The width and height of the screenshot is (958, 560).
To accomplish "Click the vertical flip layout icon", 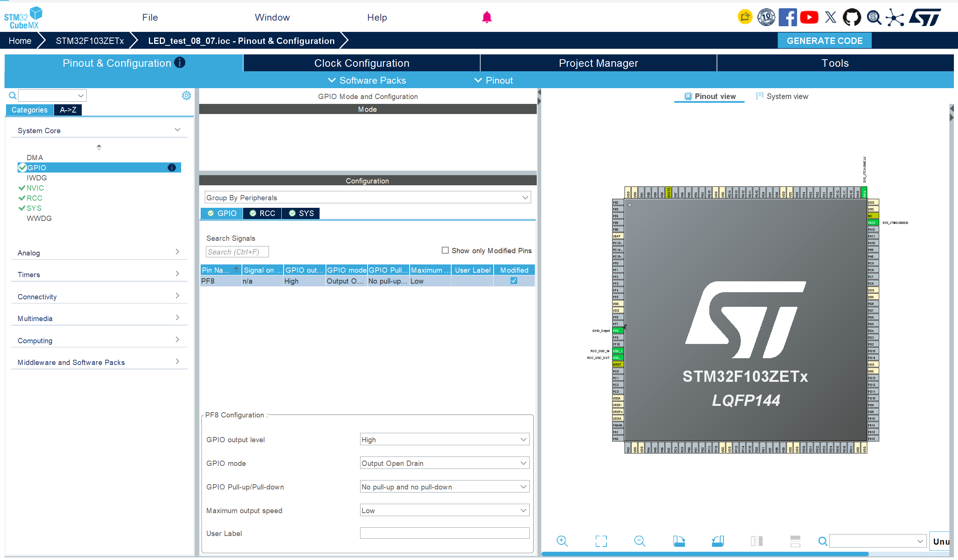I will point(757,541).
